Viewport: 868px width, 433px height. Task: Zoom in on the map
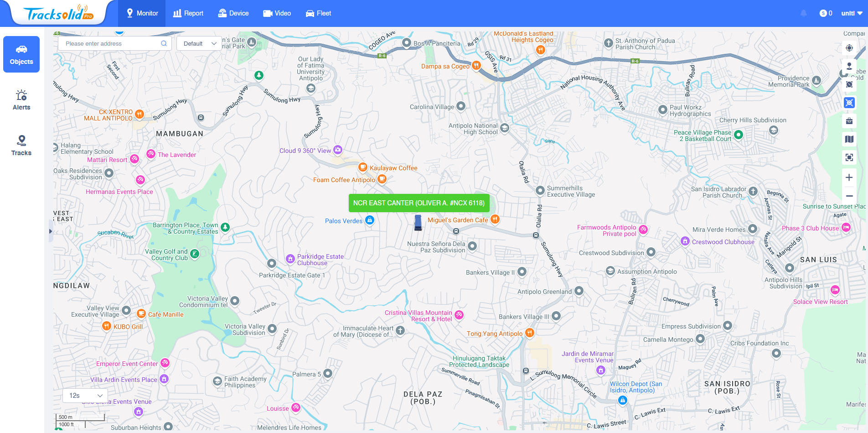(x=849, y=177)
